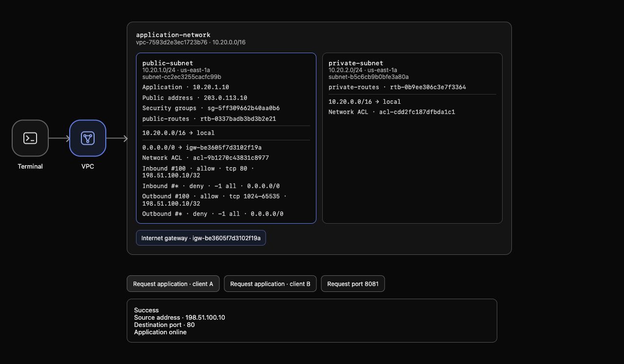Click the VPC label under the node

point(88,166)
